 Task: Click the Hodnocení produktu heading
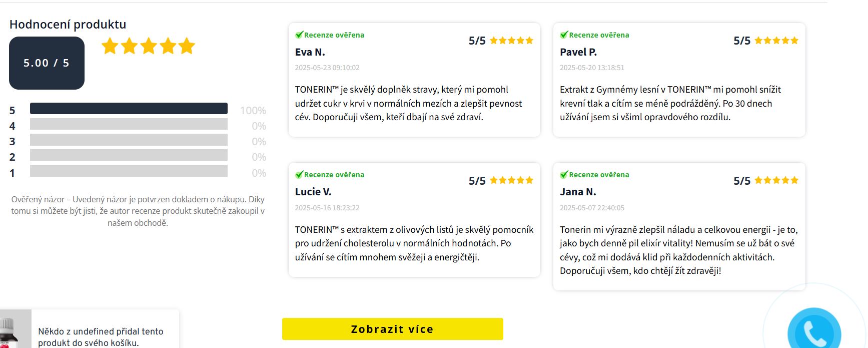pos(68,25)
